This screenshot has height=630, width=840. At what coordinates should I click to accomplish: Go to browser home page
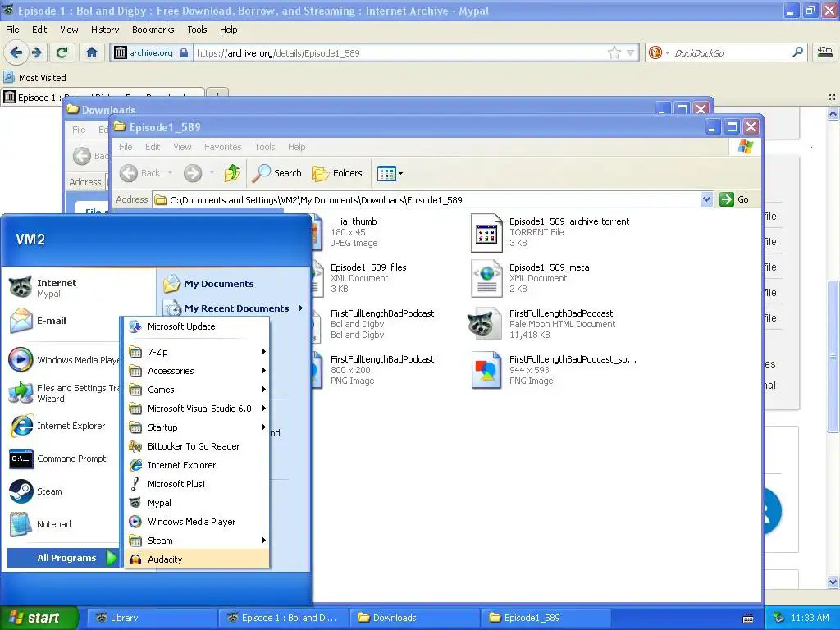point(92,52)
